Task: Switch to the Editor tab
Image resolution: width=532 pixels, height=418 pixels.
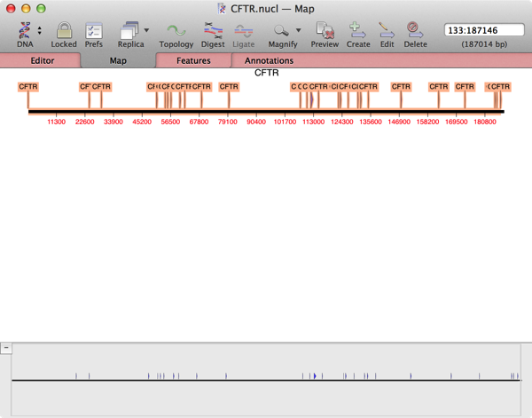Action: point(43,61)
